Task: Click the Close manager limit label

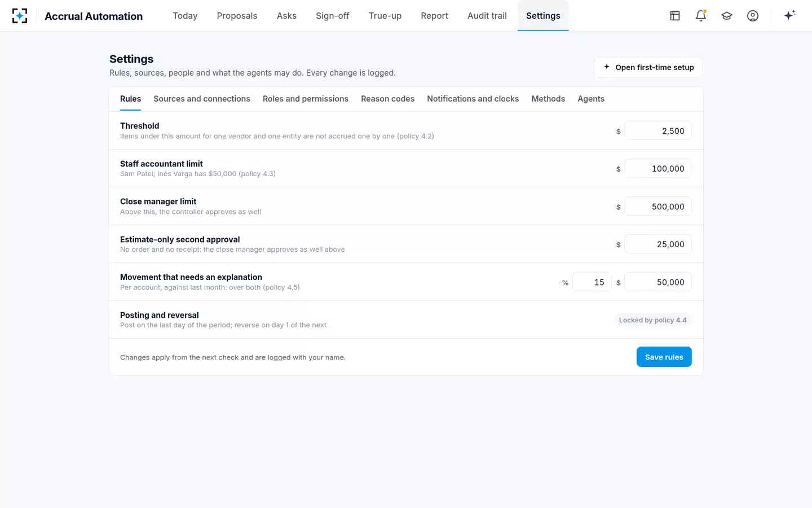Action: point(158,202)
